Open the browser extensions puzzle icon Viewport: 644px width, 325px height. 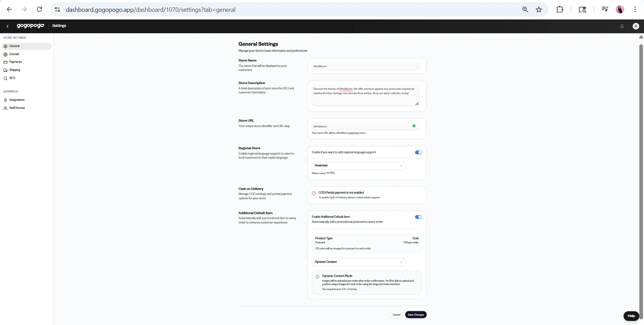click(x=560, y=9)
